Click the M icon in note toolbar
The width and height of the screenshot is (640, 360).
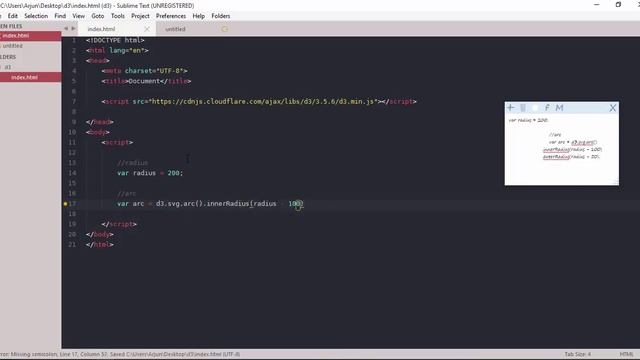[x=559, y=108]
